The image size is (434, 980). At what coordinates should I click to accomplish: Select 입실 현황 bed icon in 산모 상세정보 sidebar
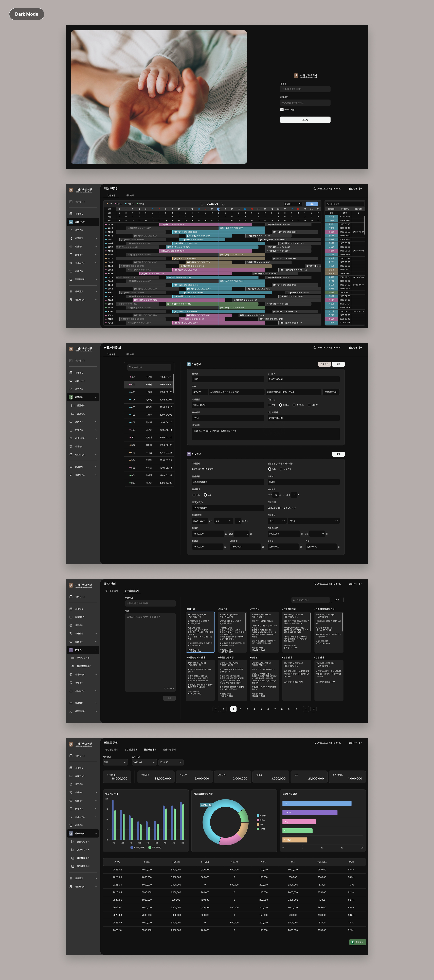[x=73, y=414]
